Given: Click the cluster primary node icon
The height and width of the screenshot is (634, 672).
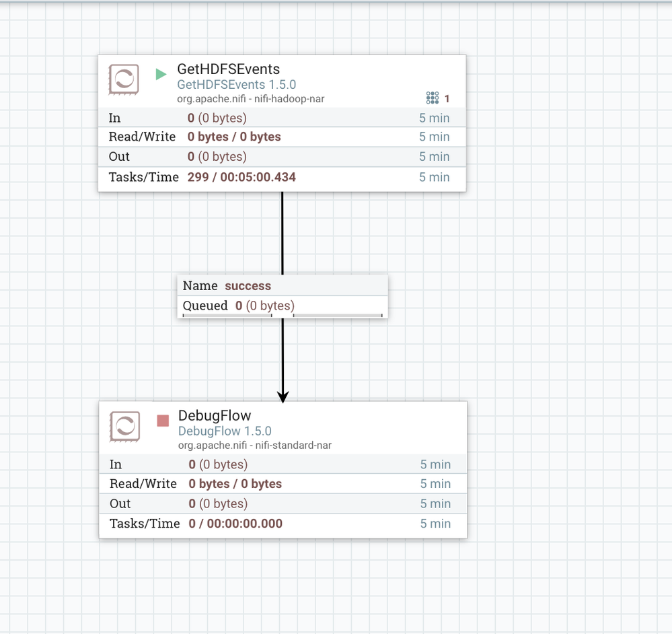Looking at the screenshot, I should [x=433, y=98].
